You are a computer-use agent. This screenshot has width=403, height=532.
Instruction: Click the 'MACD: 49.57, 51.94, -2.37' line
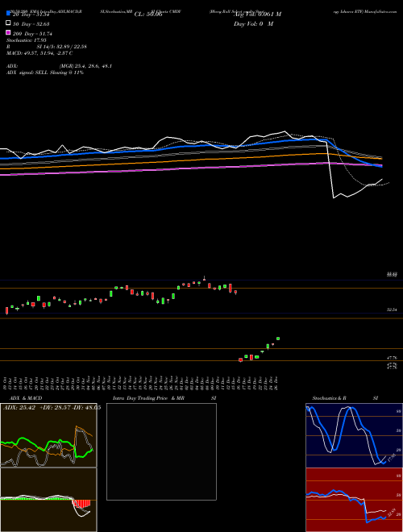pos(38,53)
